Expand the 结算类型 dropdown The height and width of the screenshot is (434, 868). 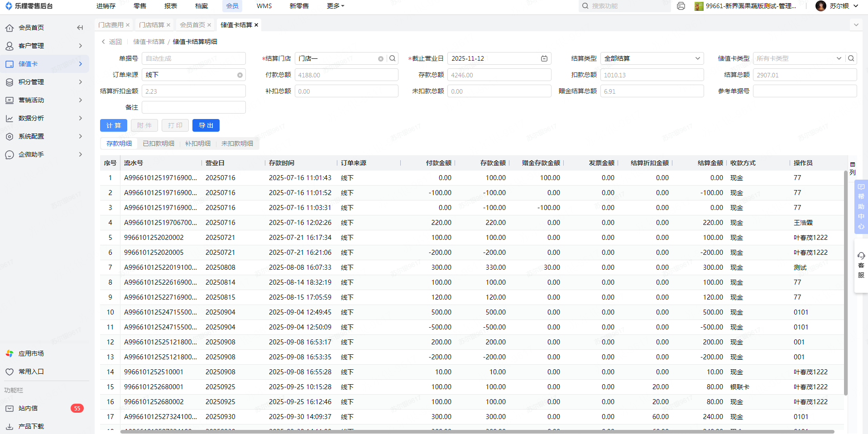tap(652, 58)
